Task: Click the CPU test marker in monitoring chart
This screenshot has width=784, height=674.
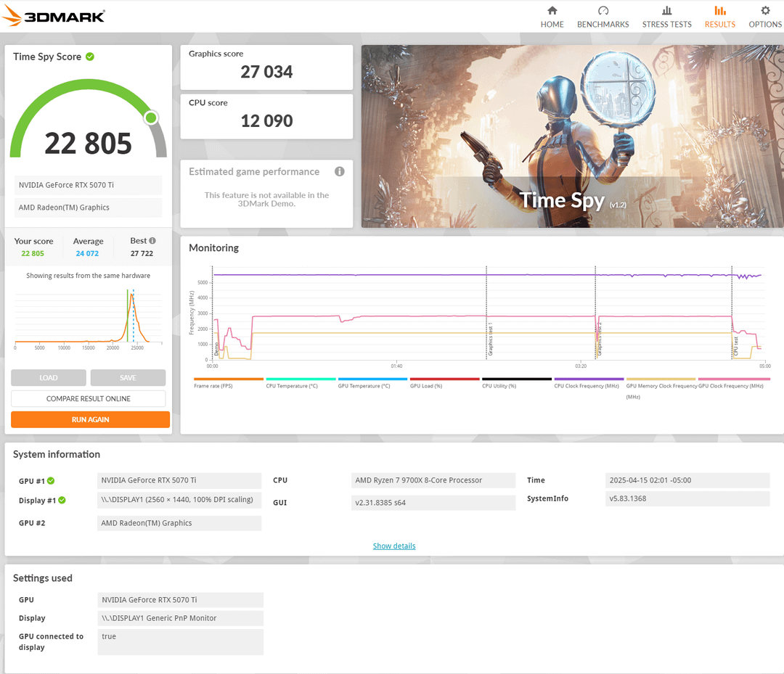Action: (735, 346)
